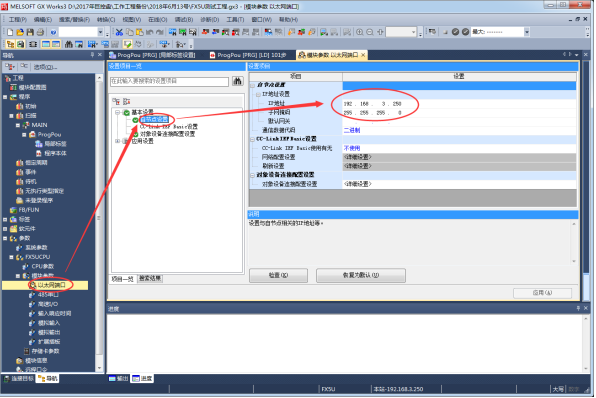
Task: Open help via blue question mark icon
Action: point(53,32)
